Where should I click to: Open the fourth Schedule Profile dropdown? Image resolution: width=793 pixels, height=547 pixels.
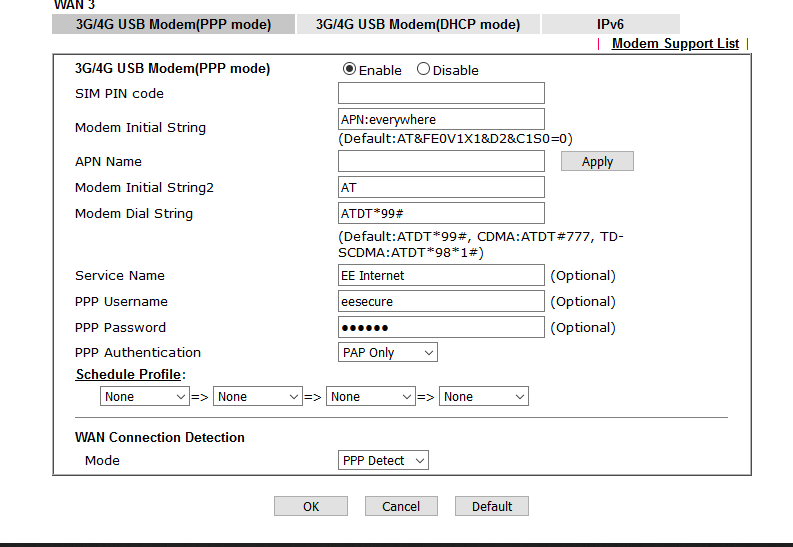(484, 397)
